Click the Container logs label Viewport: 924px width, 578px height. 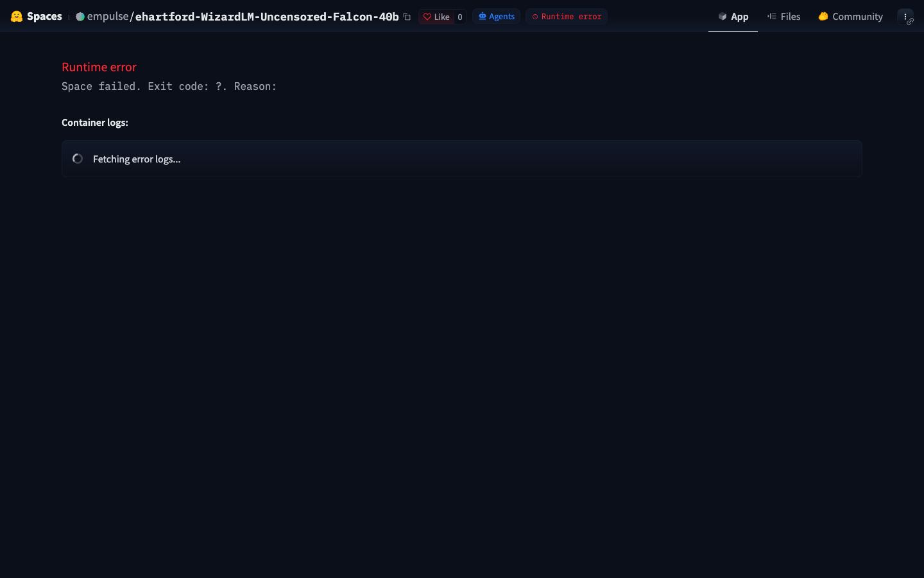pos(95,122)
